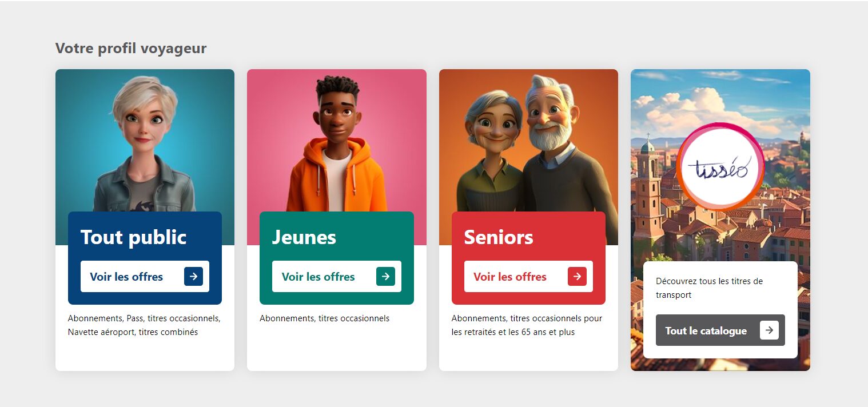The image size is (868, 407).
Task: Click the arrow icon beside Tout le catalogue
Action: click(769, 330)
